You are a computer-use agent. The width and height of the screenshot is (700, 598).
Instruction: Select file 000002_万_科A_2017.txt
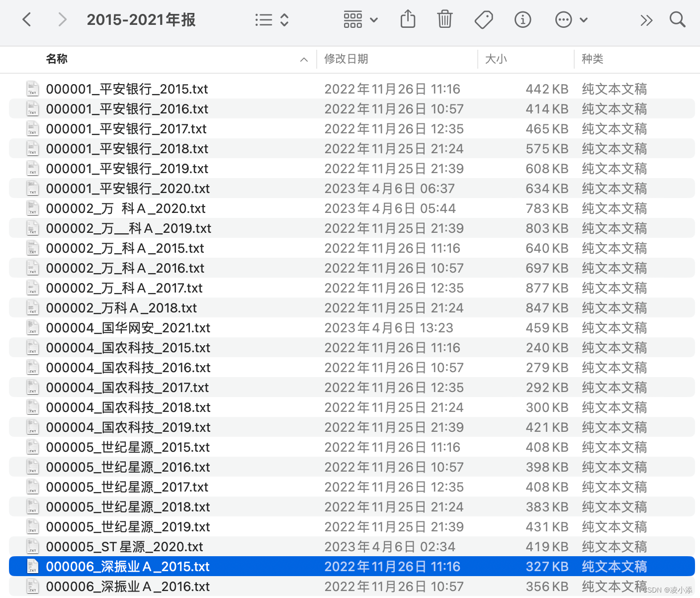coord(352,288)
